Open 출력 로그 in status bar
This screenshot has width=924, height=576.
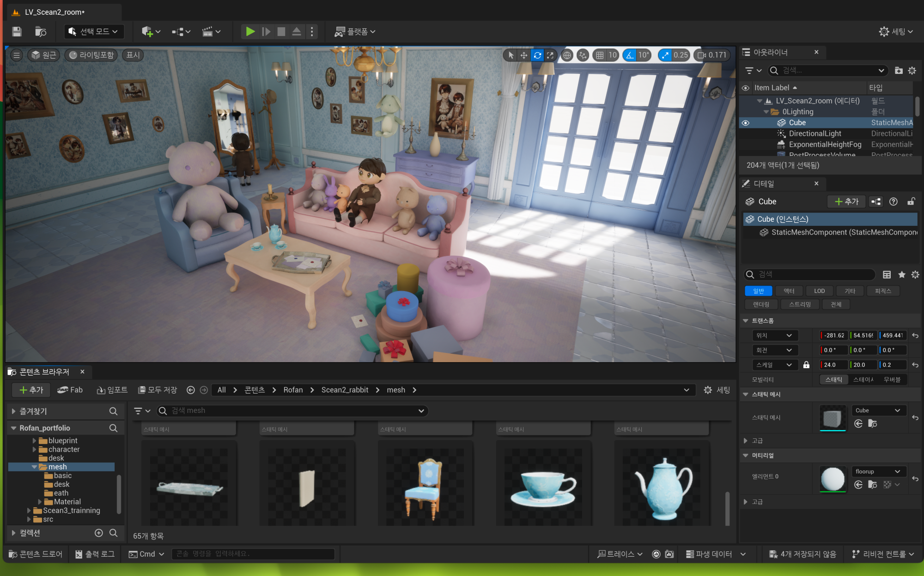[x=95, y=554]
